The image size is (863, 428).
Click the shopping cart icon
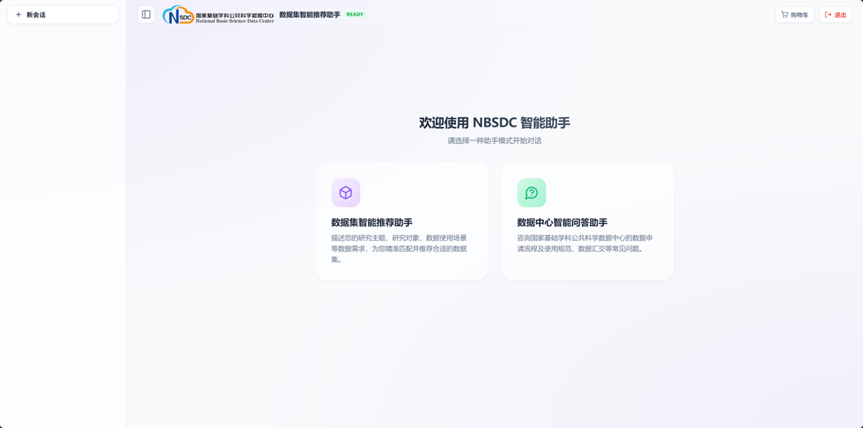coord(784,15)
